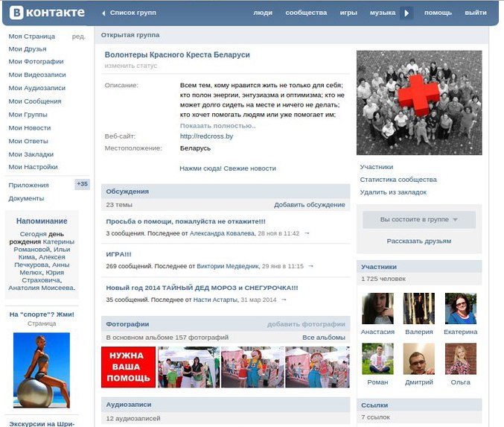504x427 pixels.
Task: Expand description with Показать полностью..
Action: coord(217,126)
